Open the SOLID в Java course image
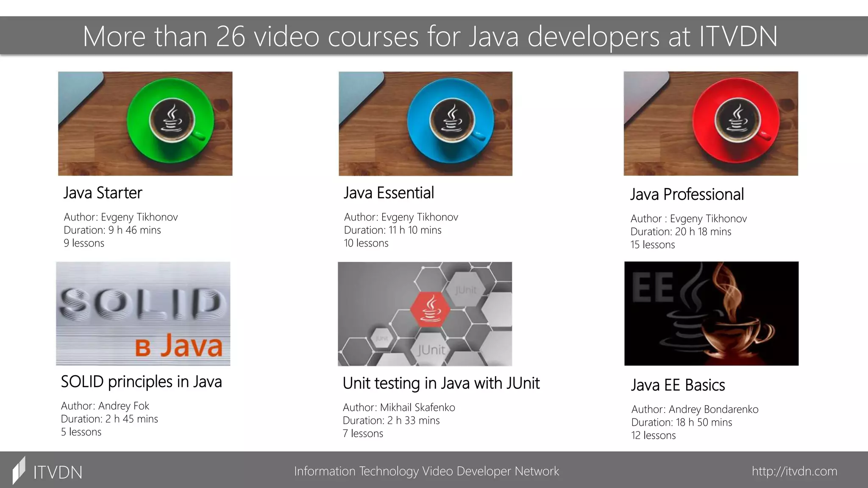868x488 pixels. [x=143, y=313]
